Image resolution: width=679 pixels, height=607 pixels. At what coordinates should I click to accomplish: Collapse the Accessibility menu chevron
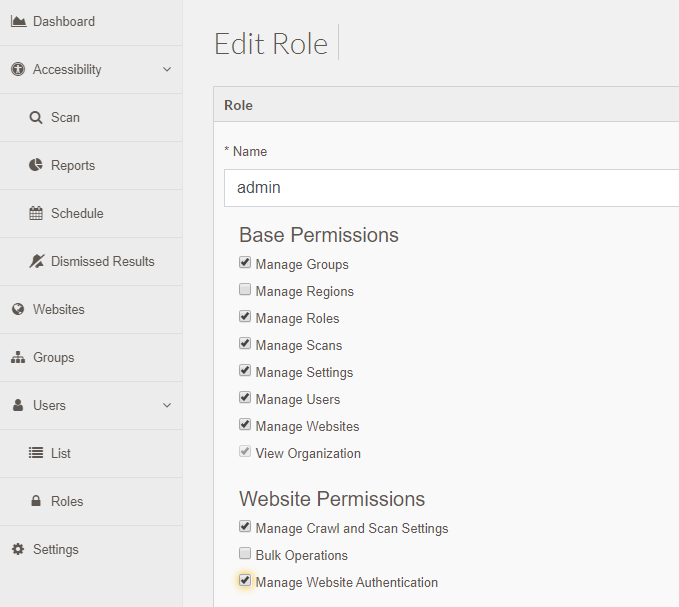click(167, 69)
